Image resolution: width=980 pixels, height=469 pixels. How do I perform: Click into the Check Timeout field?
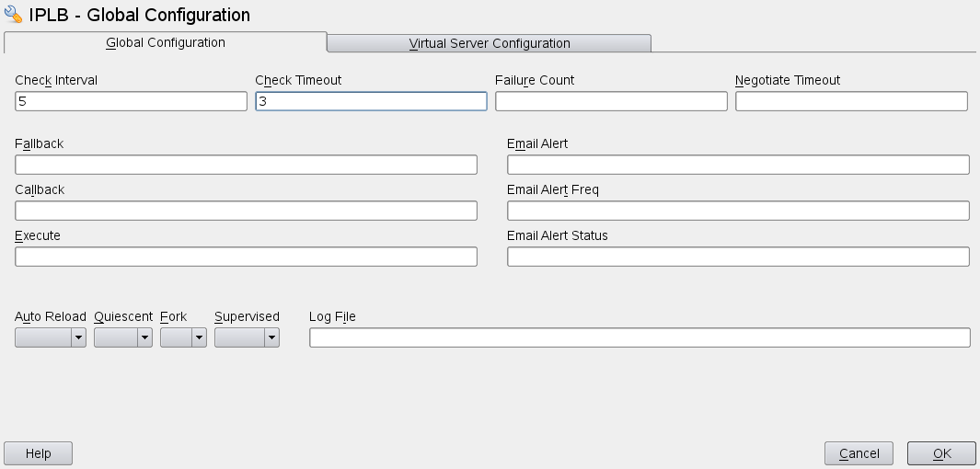point(371,101)
